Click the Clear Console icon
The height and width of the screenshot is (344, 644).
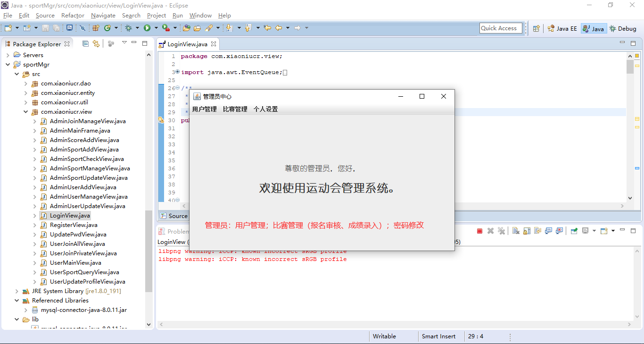tap(516, 231)
